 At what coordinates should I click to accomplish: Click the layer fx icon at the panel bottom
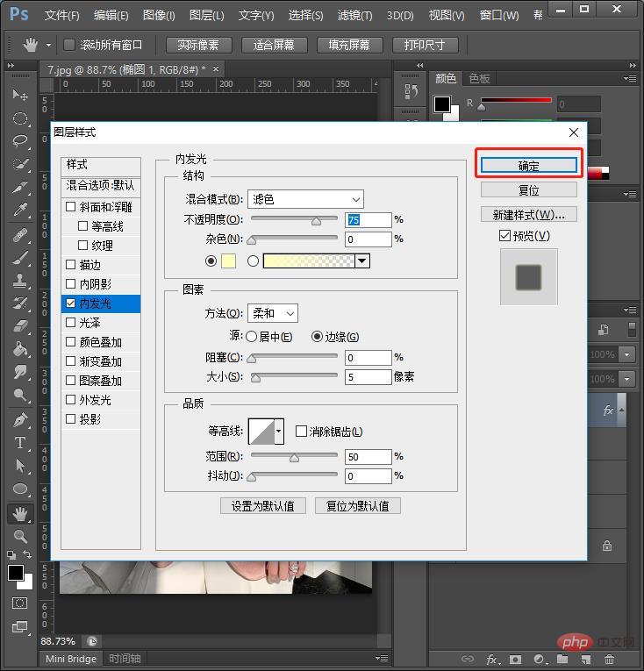click(492, 659)
